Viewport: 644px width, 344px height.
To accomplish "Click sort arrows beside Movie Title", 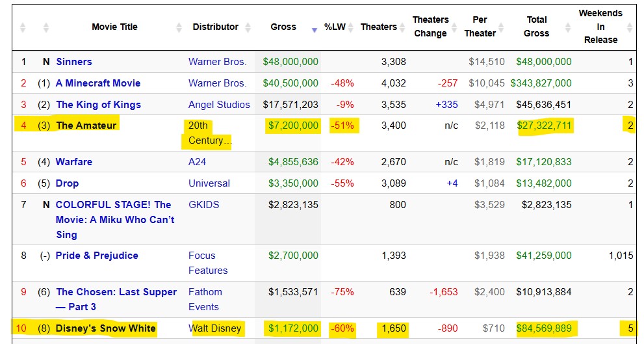I will click(x=179, y=27).
